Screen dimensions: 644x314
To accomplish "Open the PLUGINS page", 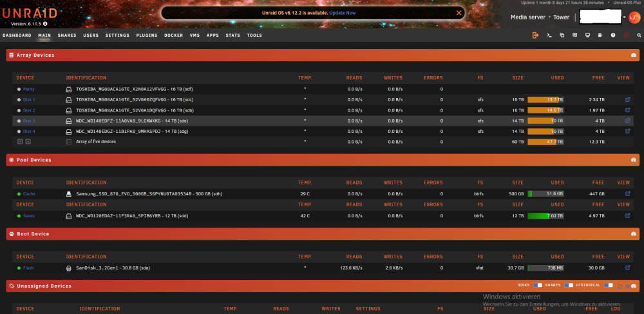I will click(x=147, y=35).
